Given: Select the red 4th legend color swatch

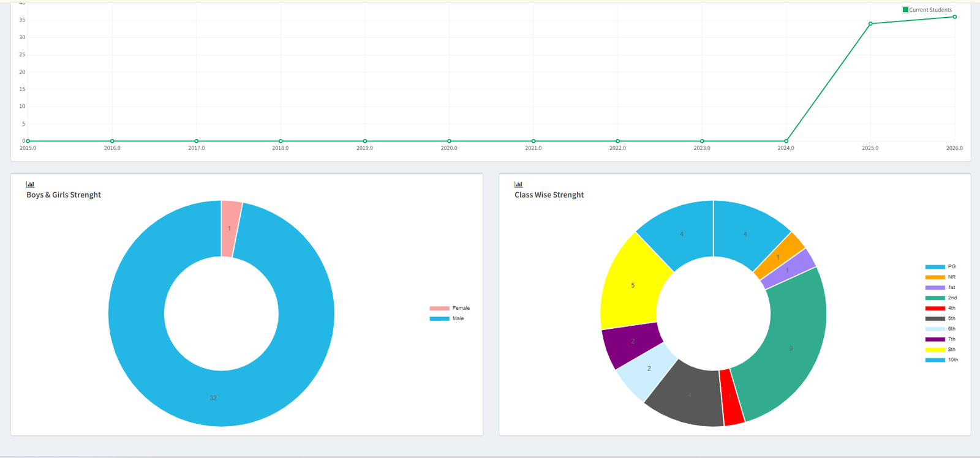Looking at the screenshot, I should click(x=935, y=309).
